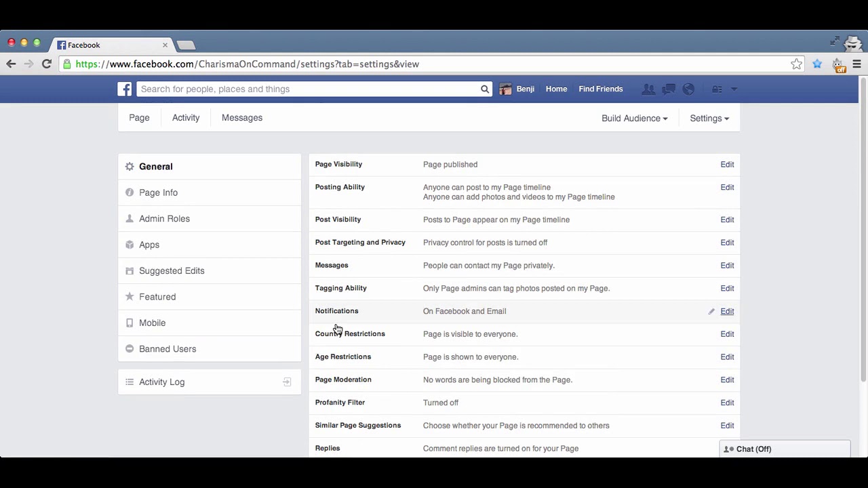
Task: Click the address bar URL
Action: click(248, 64)
